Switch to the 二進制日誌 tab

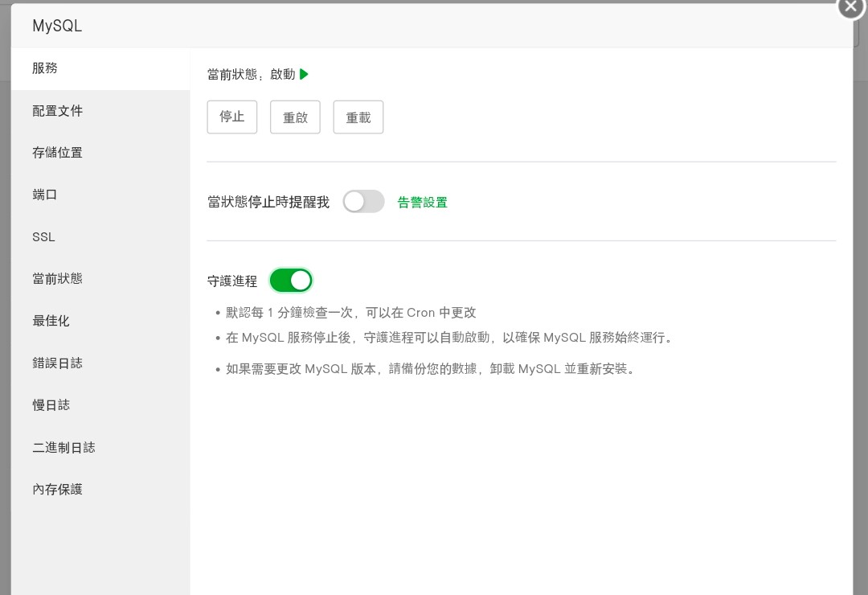click(x=100, y=447)
